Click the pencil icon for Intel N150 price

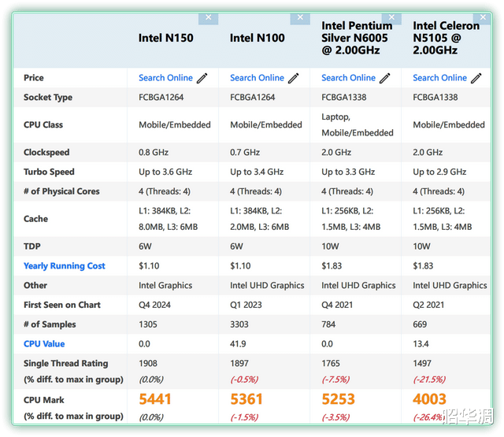[x=202, y=78]
